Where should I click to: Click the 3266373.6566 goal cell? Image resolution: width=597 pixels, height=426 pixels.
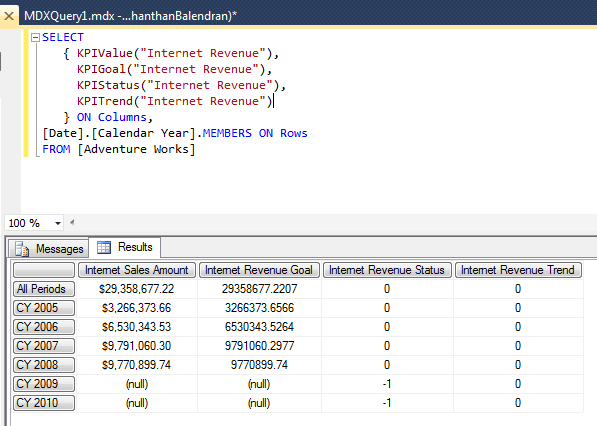pyautogui.click(x=259, y=308)
